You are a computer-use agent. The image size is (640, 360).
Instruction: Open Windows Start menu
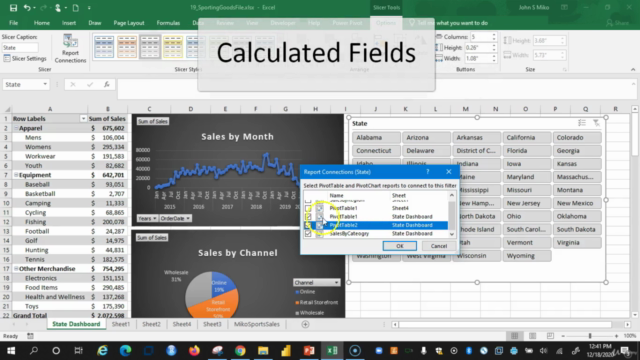click(x=11, y=351)
